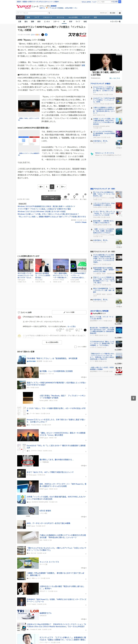
Task: Open TBS系番組 BPO意見書 article link
Action: [x=52, y=358]
